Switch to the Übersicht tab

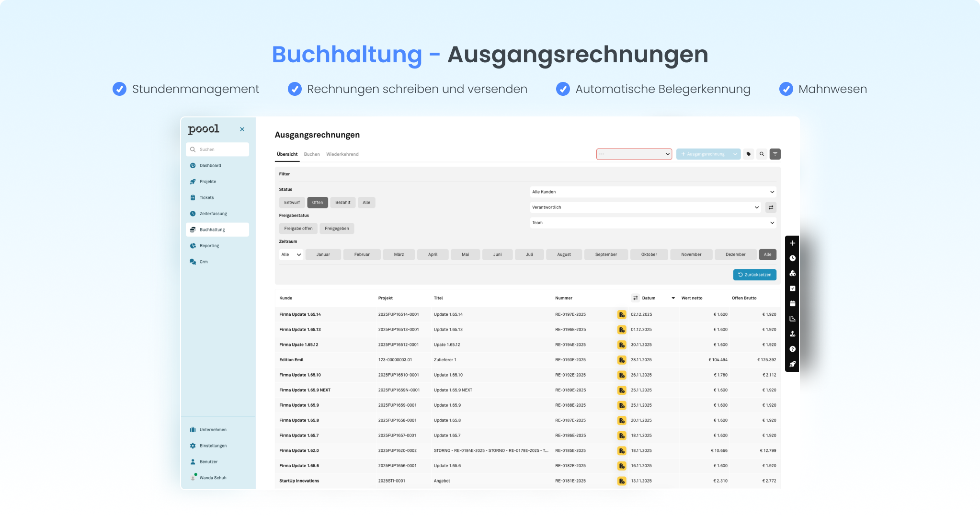[287, 154]
